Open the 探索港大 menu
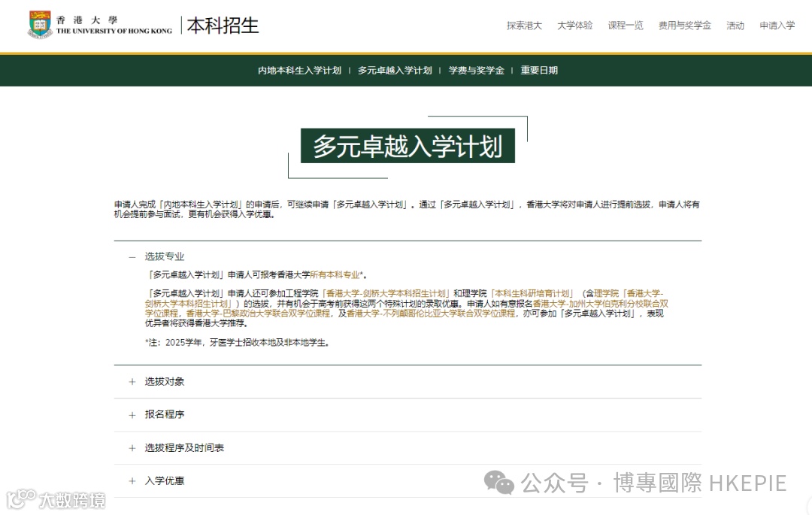 pos(523,25)
